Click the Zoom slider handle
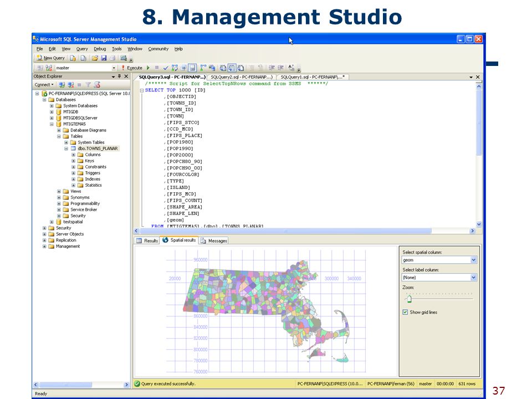 pyautogui.click(x=409, y=299)
